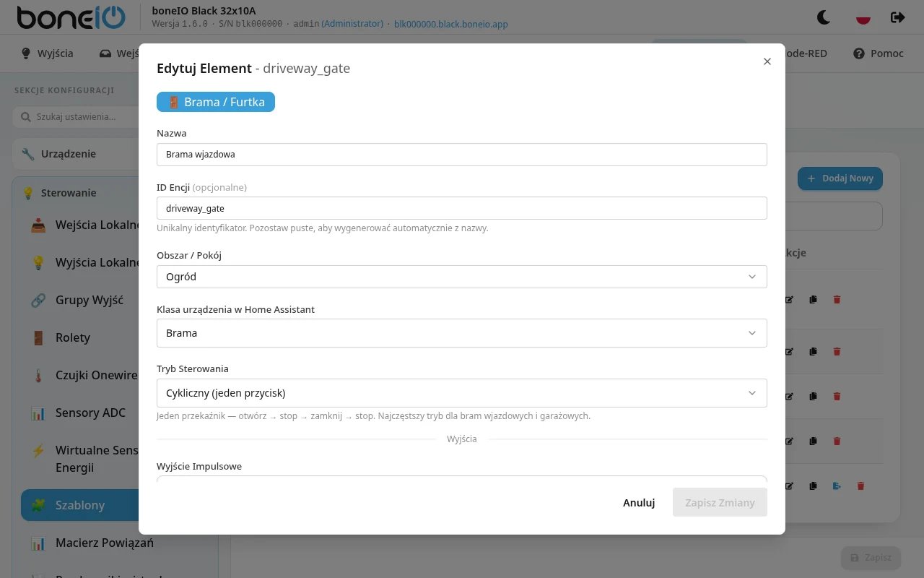Screen dimensions: 924x578
Task: Click the Zapisz Zmiany button
Action: click(720, 502)
